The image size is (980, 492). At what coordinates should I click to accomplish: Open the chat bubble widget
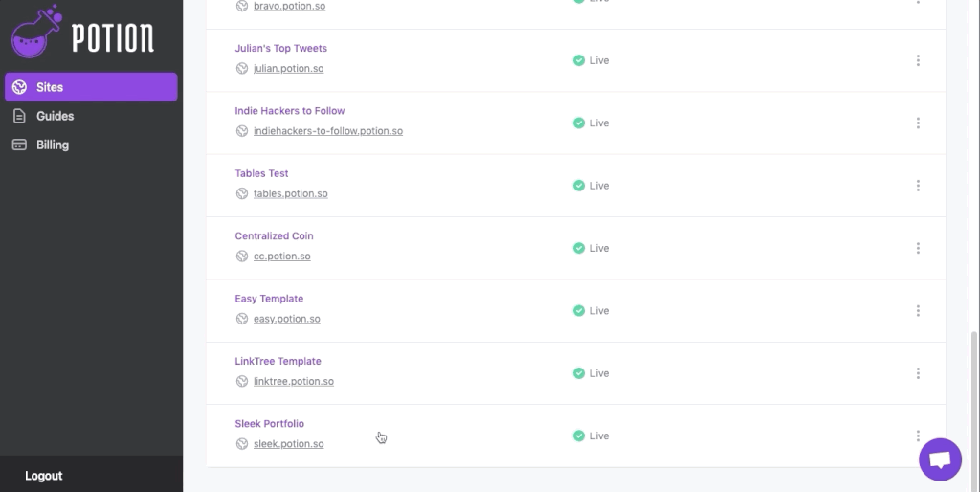940,459
